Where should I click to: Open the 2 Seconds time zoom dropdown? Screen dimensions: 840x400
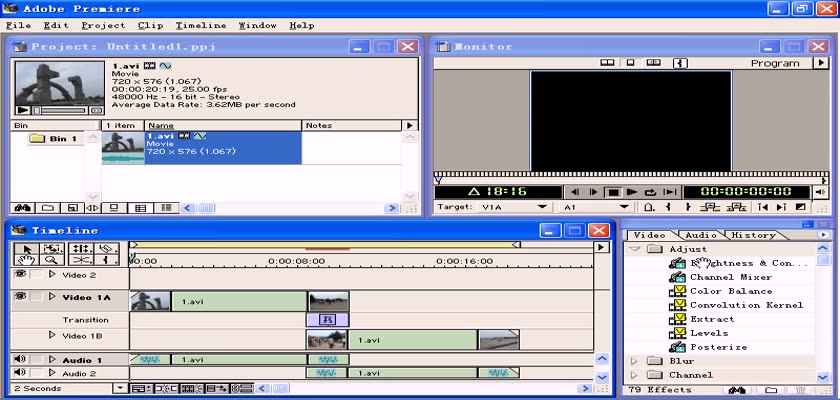pyautogui.click(x=122, y=389)
